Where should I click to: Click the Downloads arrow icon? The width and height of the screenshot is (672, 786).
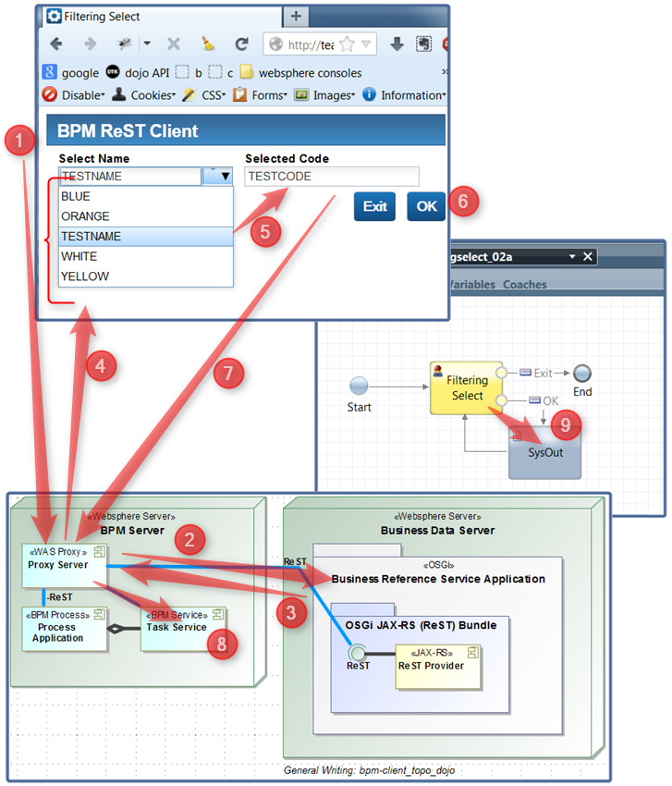397,44
